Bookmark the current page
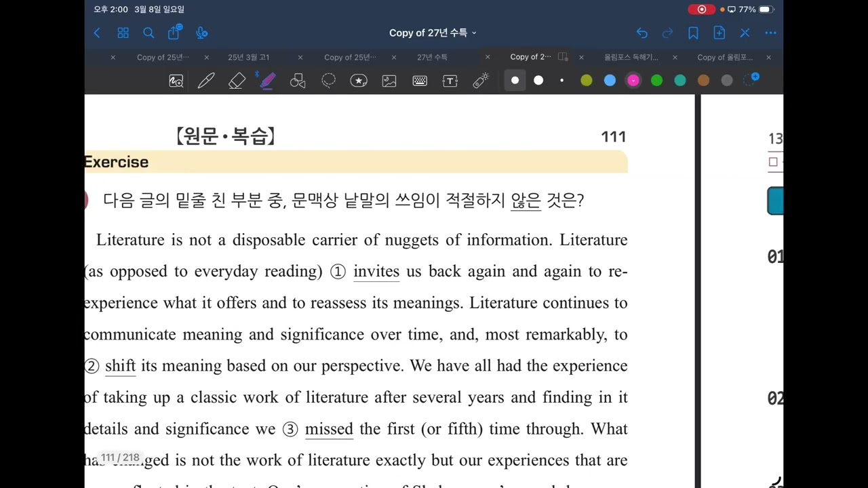The width and height of the screenshot is (868, 488). click(693, 33)
